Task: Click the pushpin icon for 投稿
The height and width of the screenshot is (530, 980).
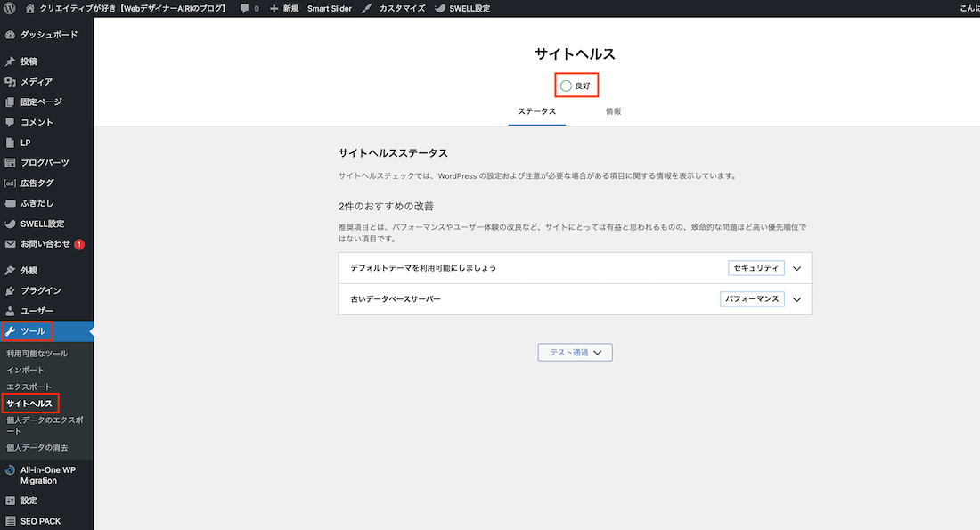Action: point(10,61)
